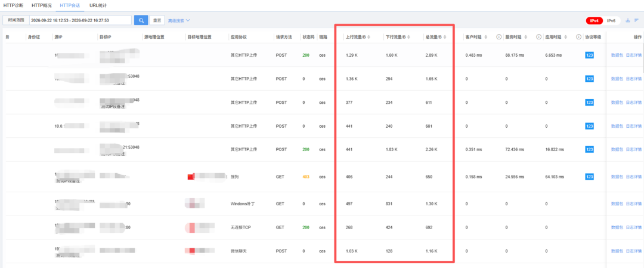This screenshot has height=268, width=644.
Task: Sort by 上行流量/B column arrows
Action: click(x=369, y=37)
